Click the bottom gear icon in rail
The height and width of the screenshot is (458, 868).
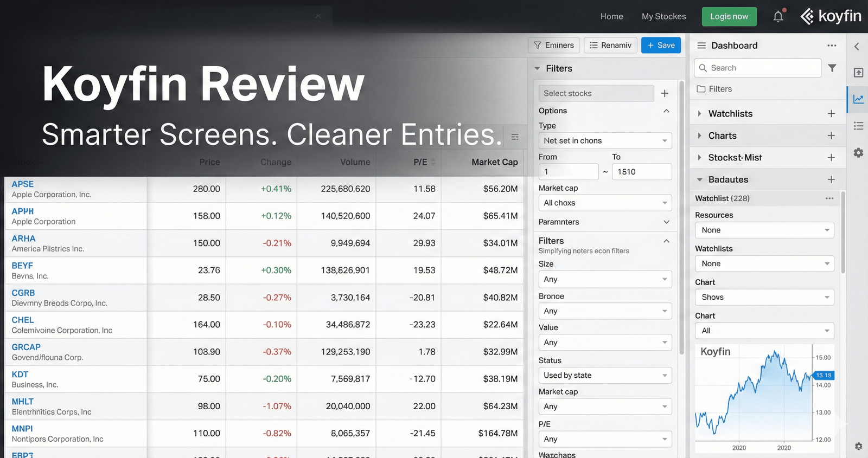click(858, 446)
